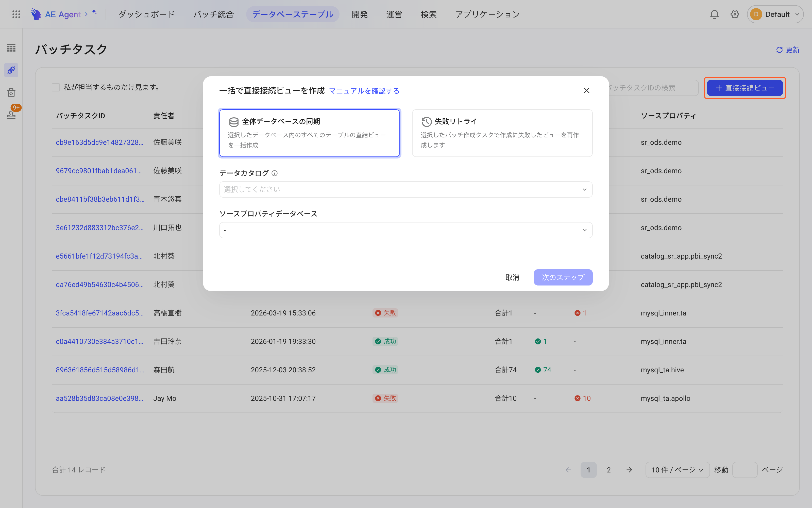The image size is (812, 508).
Task: Click the 取消 button in the dialog
Action: pos(512,277)
